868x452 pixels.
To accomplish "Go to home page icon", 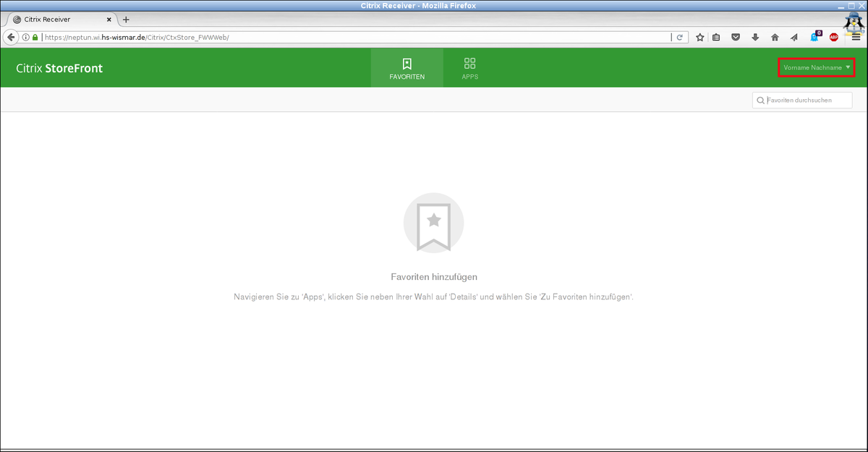I will 775,37.
